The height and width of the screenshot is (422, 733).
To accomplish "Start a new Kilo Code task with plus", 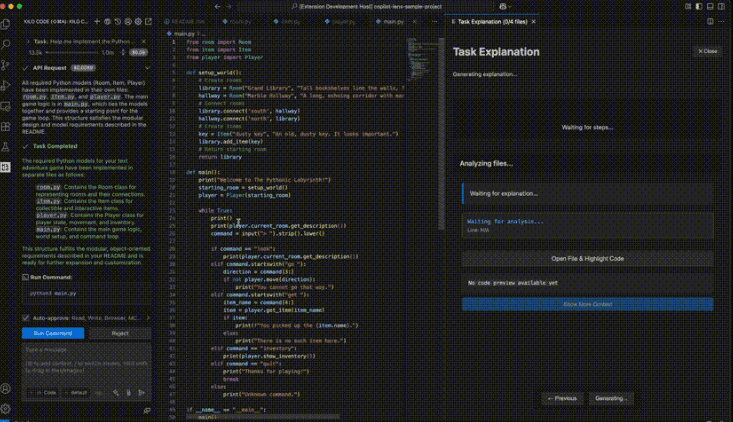I will [x=97, y=21].
